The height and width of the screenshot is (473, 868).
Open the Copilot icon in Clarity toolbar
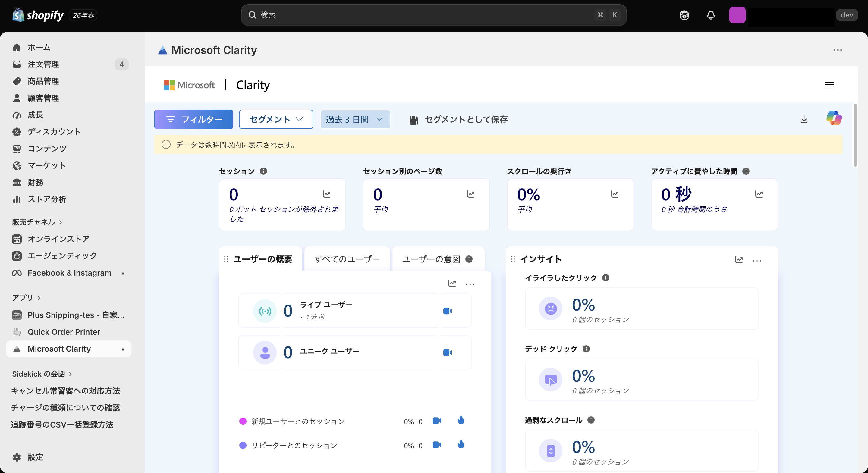click(x=834, y=119)
